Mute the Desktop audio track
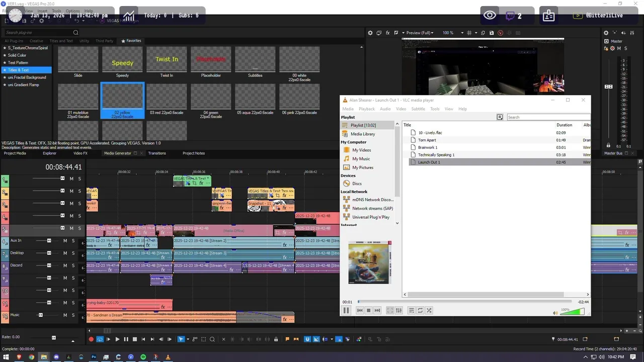 point(65,253)
